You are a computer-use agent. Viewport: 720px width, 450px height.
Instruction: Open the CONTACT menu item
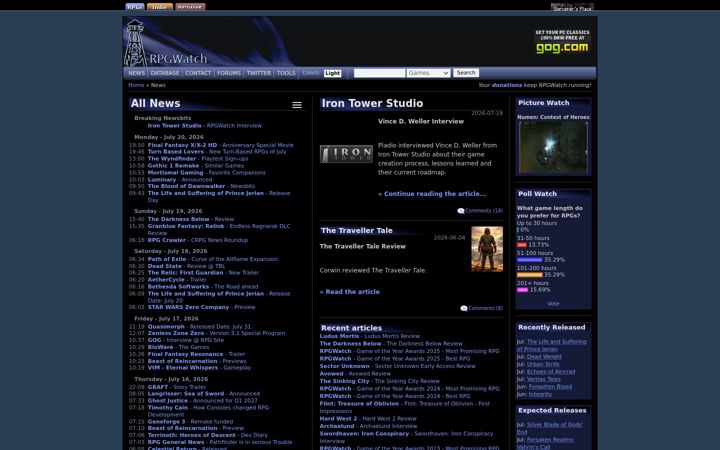(198, 73)
